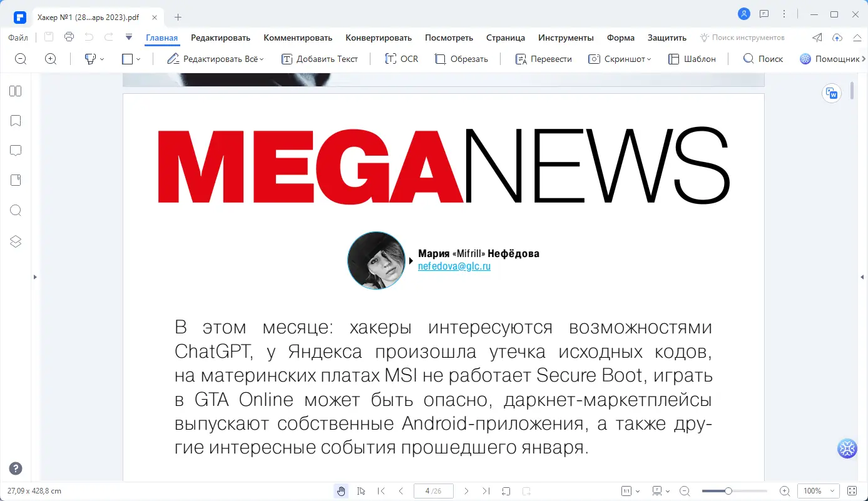Select the hand tool in the status bar

[x=340, y=491]
